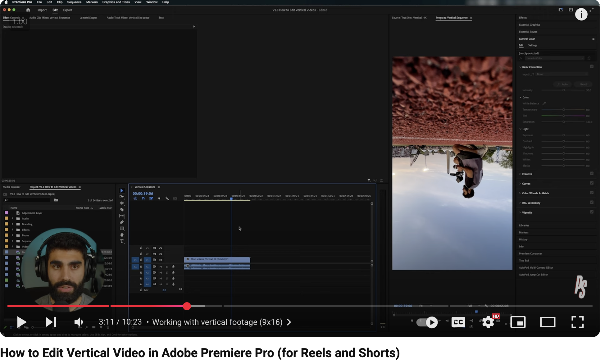This screenshot has height=364, width=600.
Task: Select the Hand tool
Action: (122, 235)
